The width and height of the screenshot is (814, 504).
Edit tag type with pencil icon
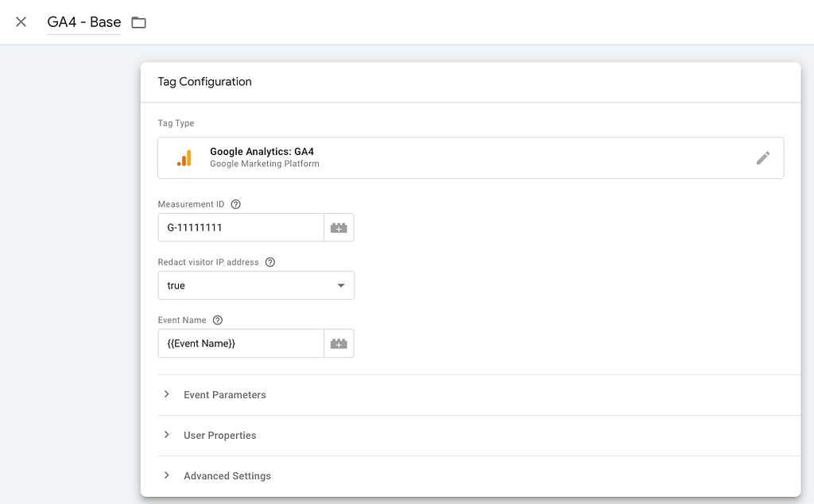pos(762,157)
